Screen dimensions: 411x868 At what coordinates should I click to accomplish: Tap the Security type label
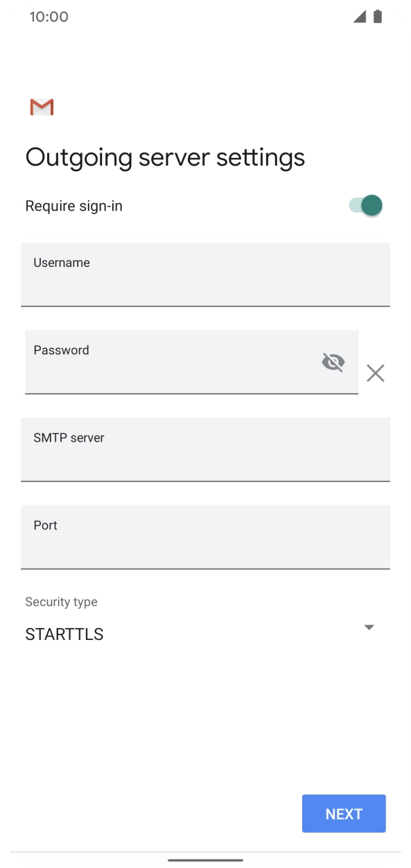[x=61, y=602]
